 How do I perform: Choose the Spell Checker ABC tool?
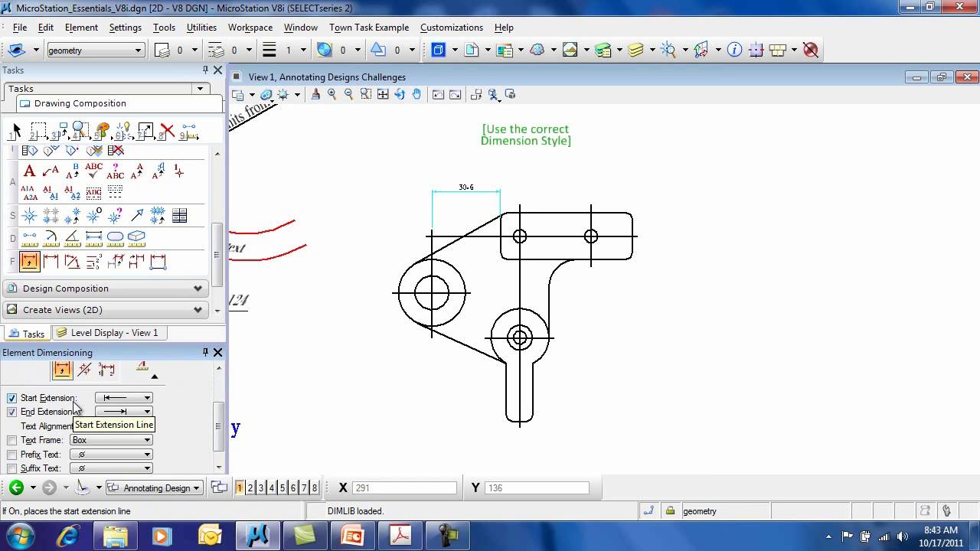click(93, 171)
